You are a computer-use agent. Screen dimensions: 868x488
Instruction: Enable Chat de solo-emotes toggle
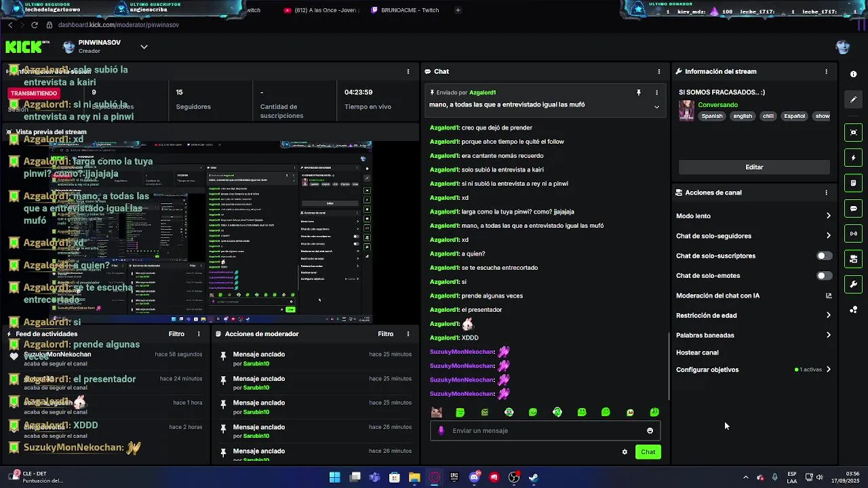[824, 276]
